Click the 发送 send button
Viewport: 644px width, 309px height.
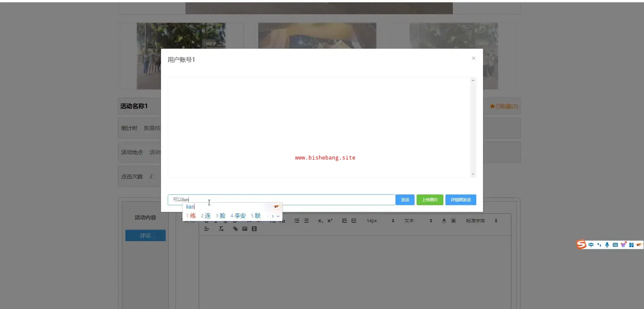coord(405,200)
